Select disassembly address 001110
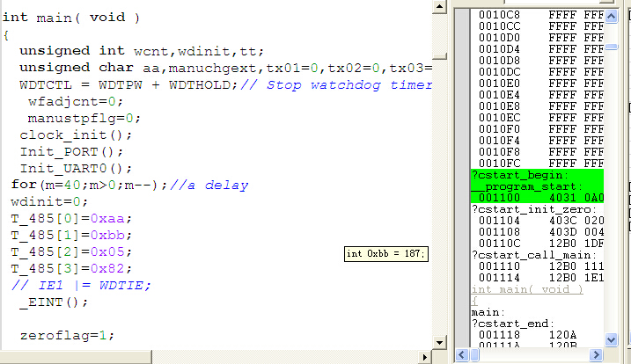 [499, 266]
